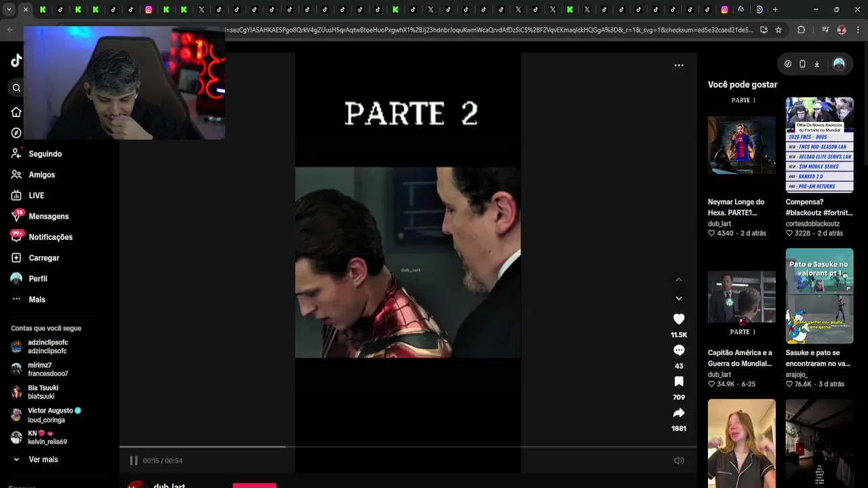Image resolution: width=868 pixels, height=488 pixels.
Task: Pause the playing video
Action: (134, 461)
